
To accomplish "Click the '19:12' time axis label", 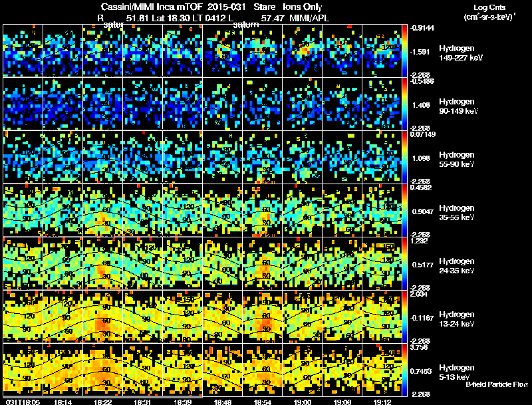I will 382,402.
